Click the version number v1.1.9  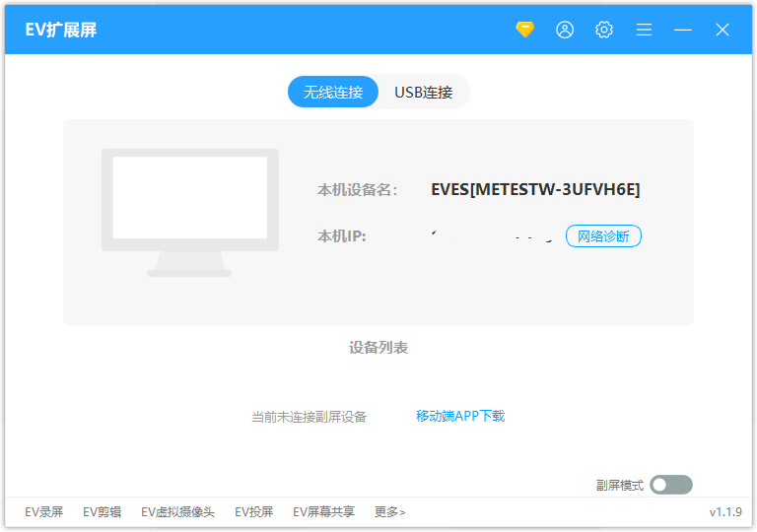click(x=725, y=511)
